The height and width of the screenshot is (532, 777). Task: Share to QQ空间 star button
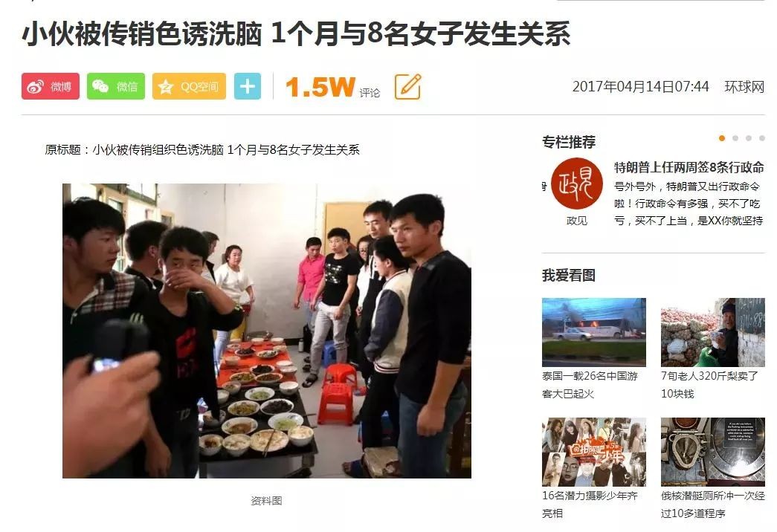click(x=189, y=86)
